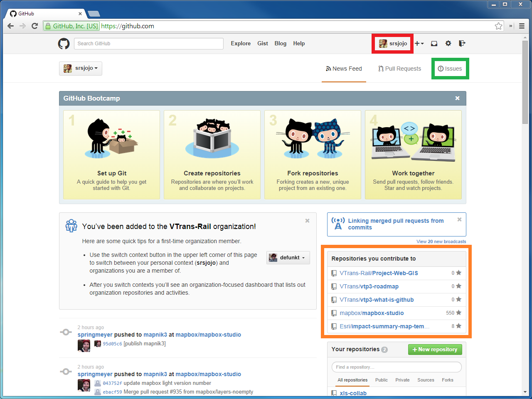Image resolution: width=532 pixels, height=399 pixels.
Task: Open the mapbox/mapbox-studio repository link
Action: [x=372, y=313]
